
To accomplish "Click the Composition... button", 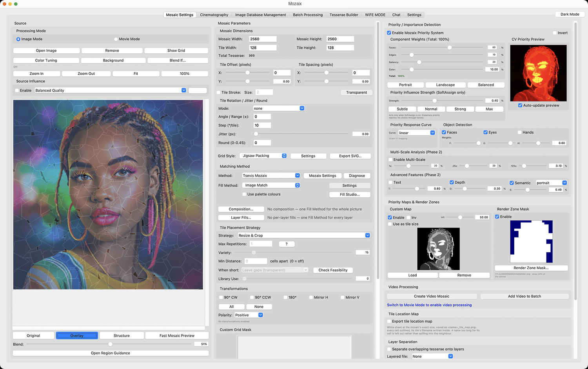I will point(241,209).
